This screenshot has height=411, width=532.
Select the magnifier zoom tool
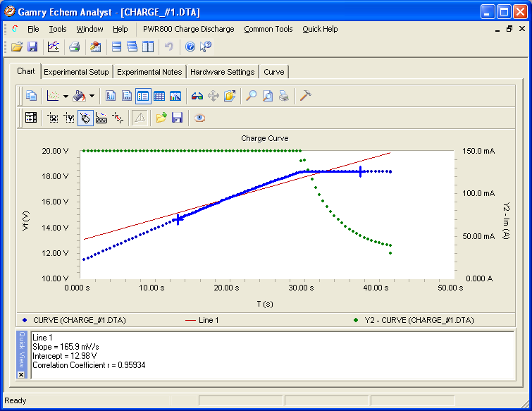coord(251,96)
